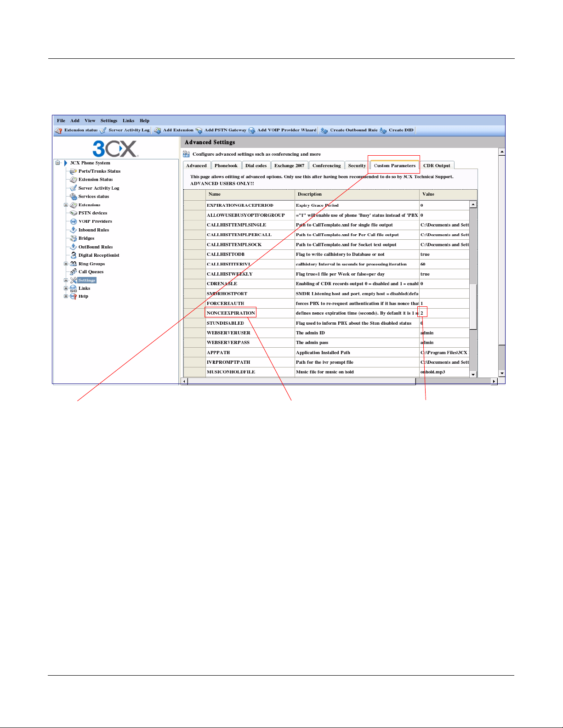Screen dimensions: 563x728
Task: Open the Add menu
Action: (x=75, y=121)
